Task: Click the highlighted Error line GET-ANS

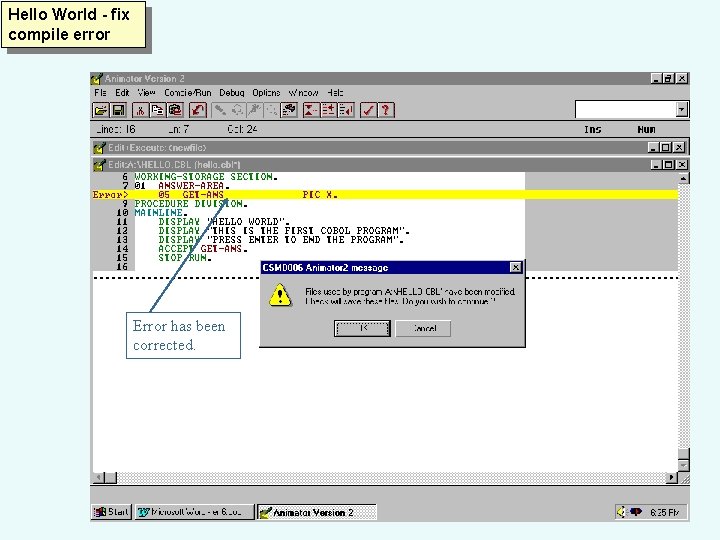Action: click(385, 195)
